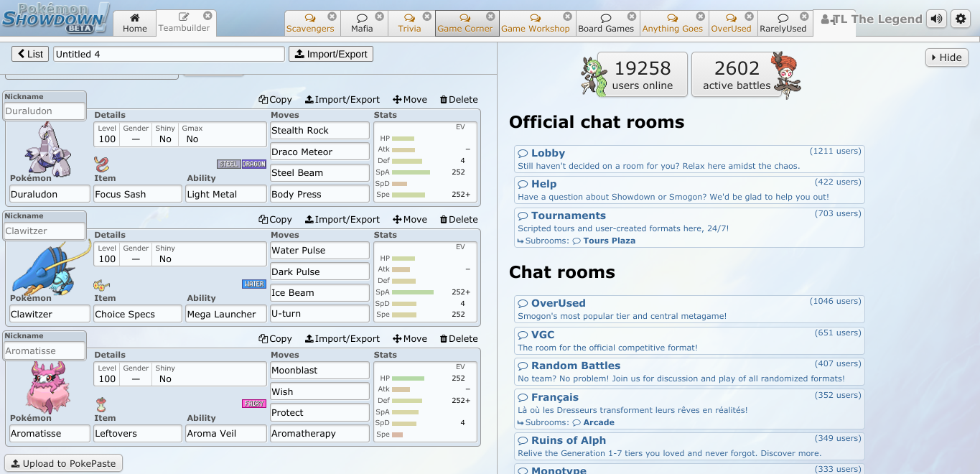
Task: Open Aromatisse's item field Leftovers
Action: pyautogui.click(x=138, y=434)
